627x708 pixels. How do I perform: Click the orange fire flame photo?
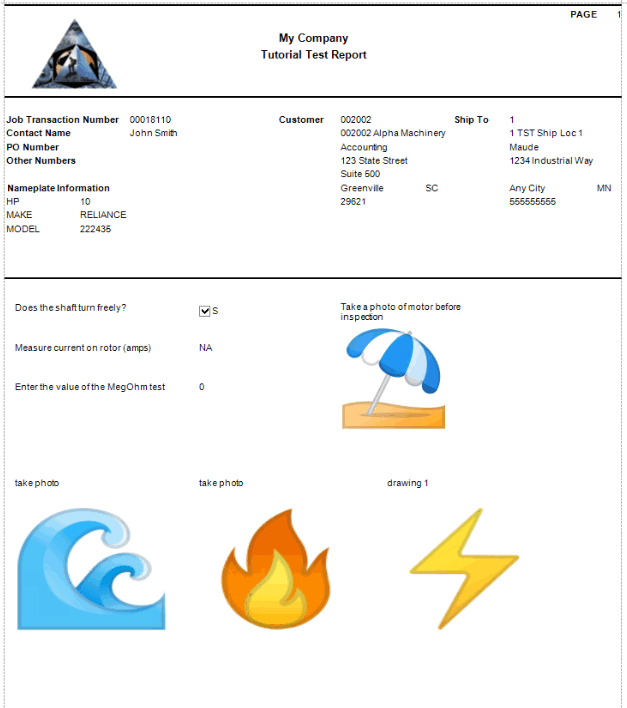tap(276, 568)
